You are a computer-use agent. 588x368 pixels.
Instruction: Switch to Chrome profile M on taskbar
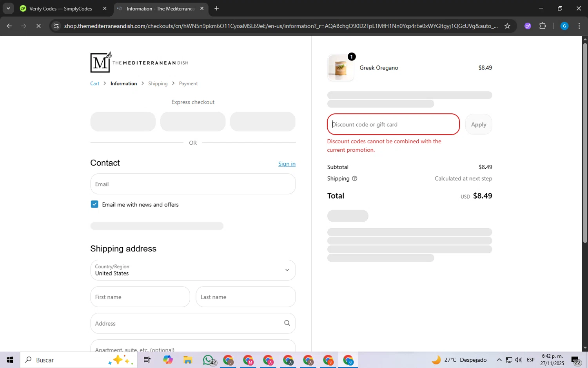[248, 360]
